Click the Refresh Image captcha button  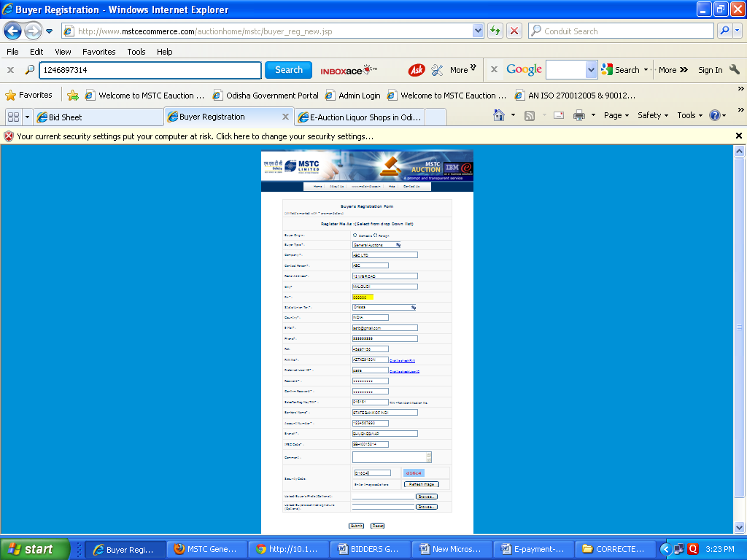[x=421, y=484]
